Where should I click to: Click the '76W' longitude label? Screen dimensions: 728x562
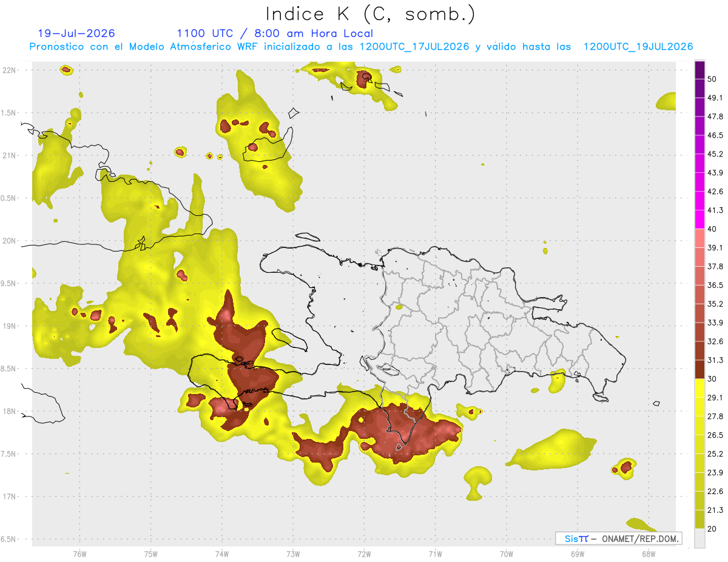tap(79, 554)
